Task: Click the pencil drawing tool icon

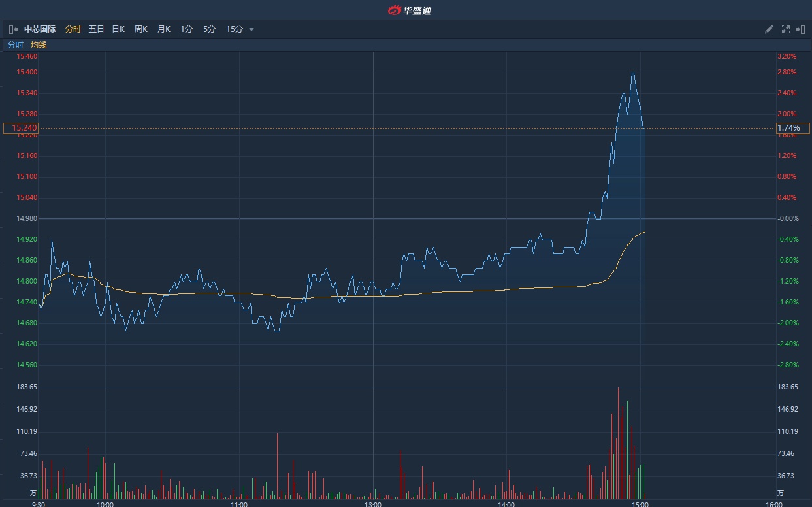Action: [769, 29]
